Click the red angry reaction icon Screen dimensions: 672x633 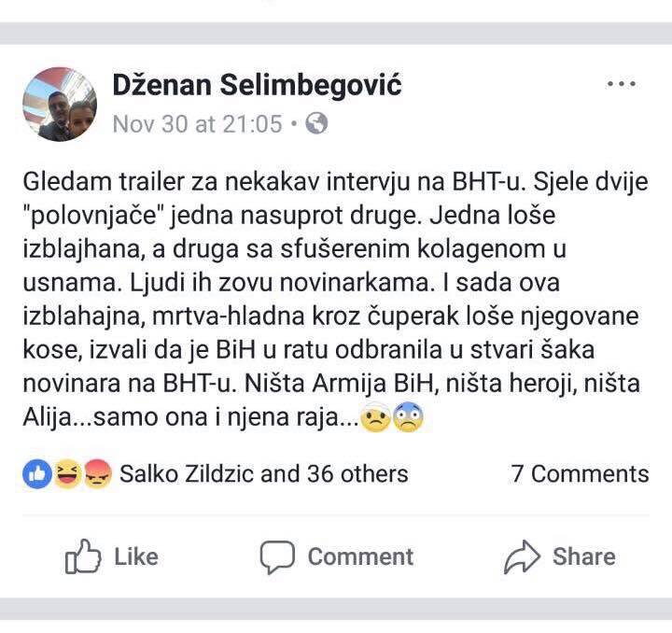(95, 474)
